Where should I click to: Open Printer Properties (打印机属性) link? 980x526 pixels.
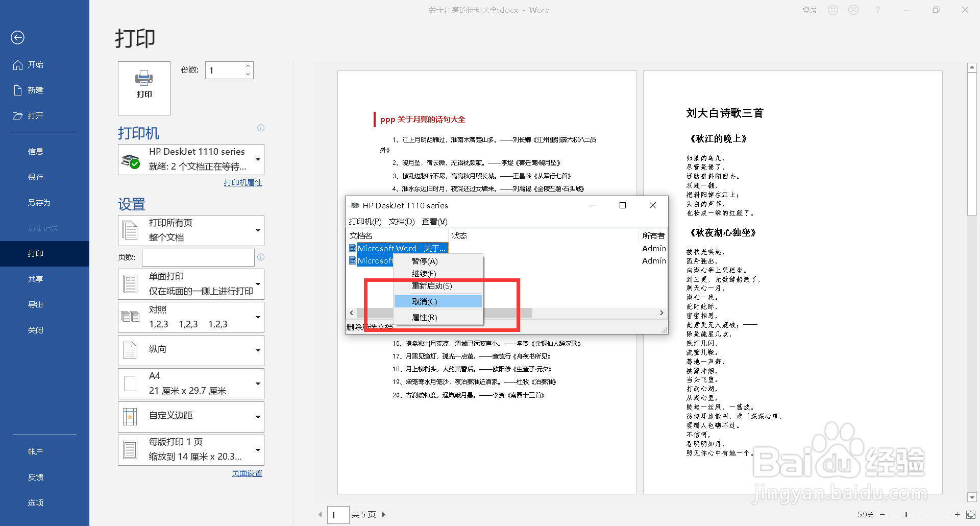tap(243, 183)
